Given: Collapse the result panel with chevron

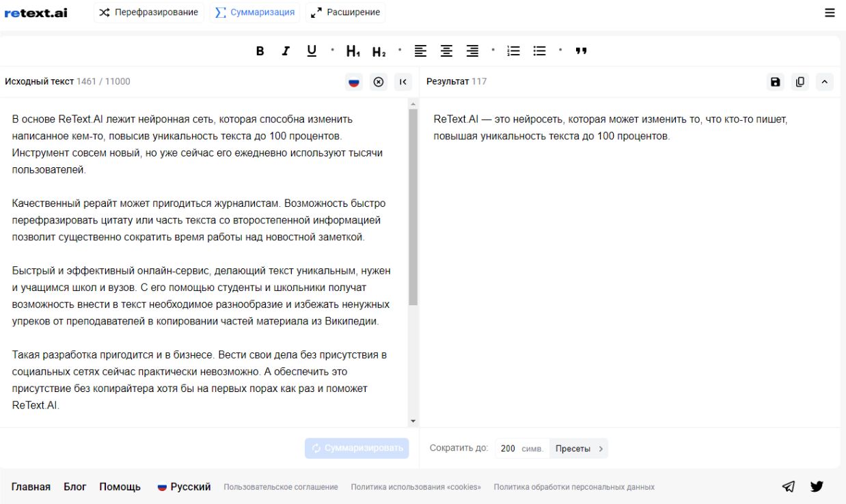Looking at the screenshot, I should pyautogui.click(x=824, y=82).
